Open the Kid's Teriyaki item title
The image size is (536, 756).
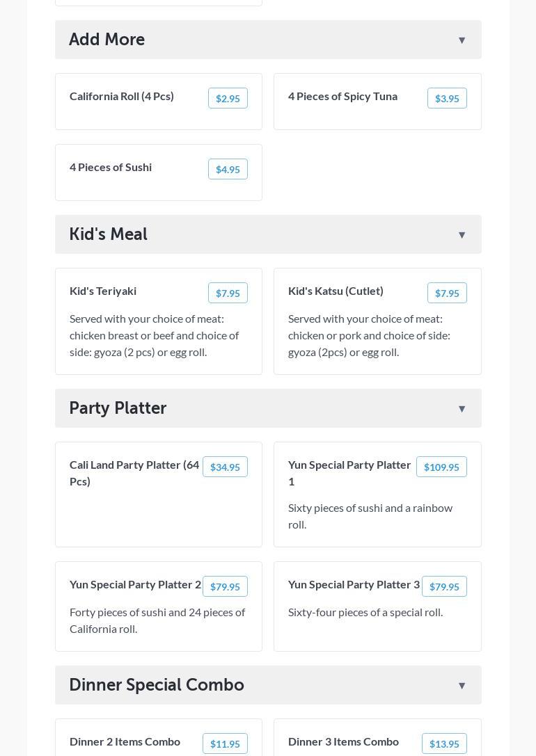[103, 291]
